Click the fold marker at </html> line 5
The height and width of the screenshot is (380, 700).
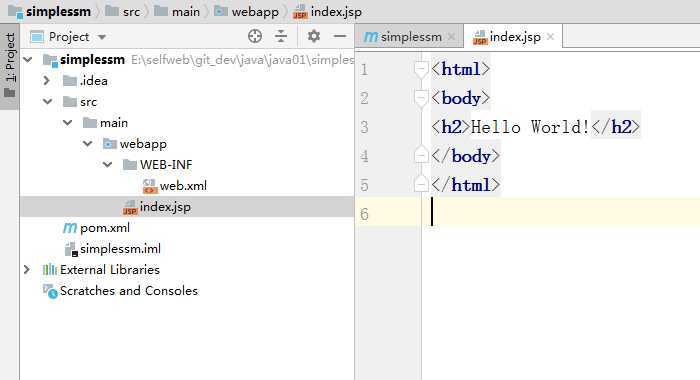421,184
